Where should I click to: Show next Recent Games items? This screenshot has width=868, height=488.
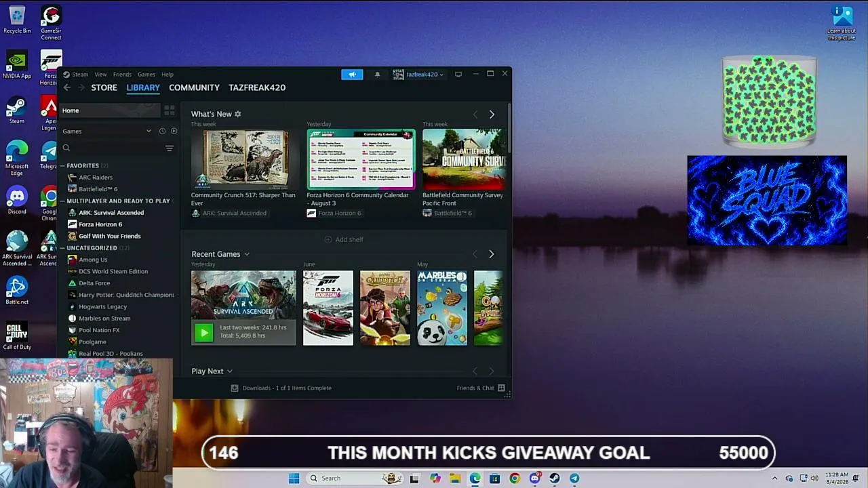click(x=492, y=254)
